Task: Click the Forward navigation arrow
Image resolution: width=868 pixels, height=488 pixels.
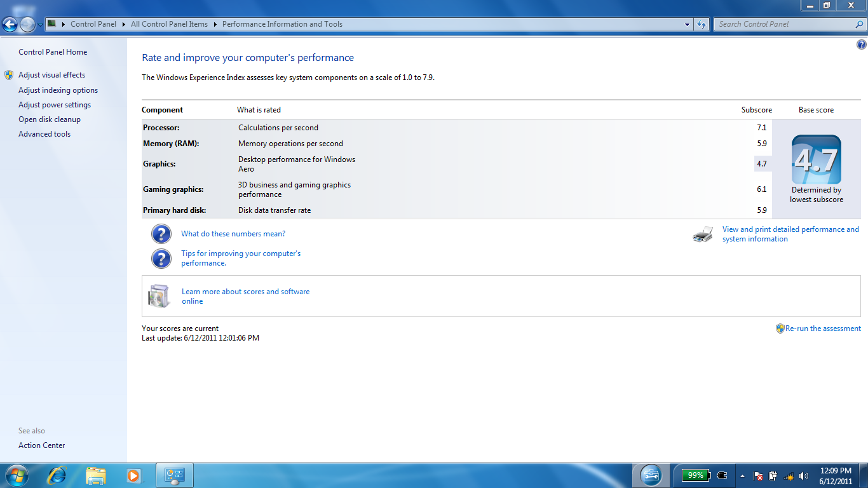Action: point(27,25)
